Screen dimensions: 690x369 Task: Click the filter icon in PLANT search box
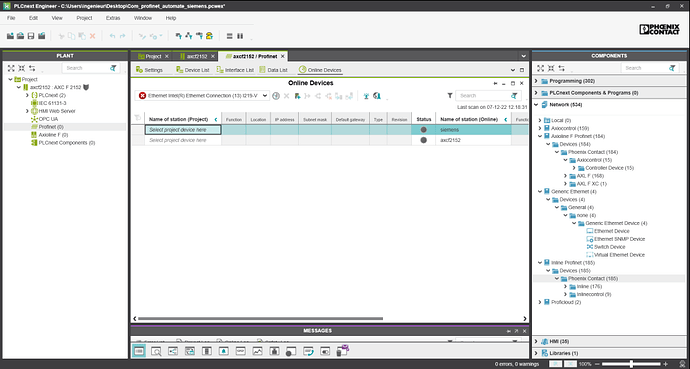[x=114, y=68]
